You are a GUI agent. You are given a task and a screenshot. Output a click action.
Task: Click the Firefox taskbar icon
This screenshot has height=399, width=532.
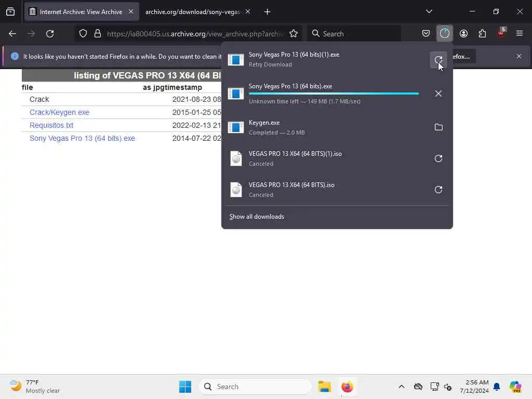347,387
